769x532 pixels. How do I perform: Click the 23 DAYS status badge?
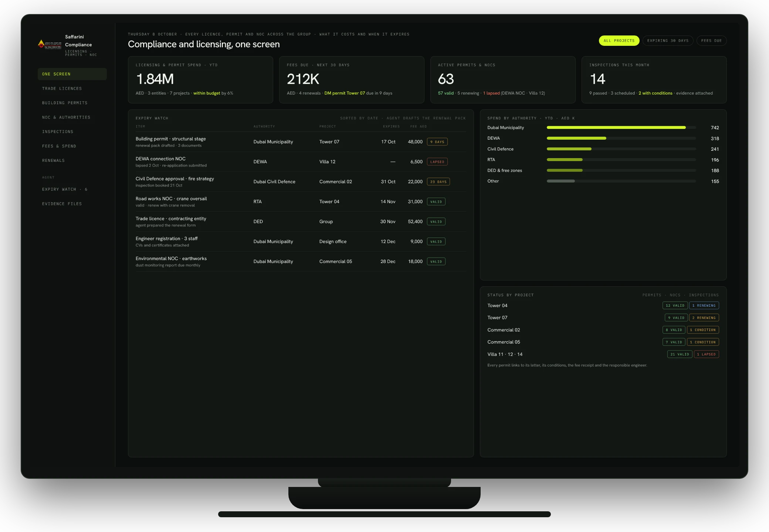pos(438,182)
